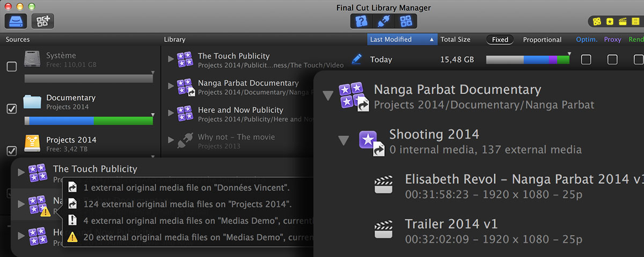Click the blue drive Sources toolbar icon
Viewport: 644px width, 257px height.
pos(16,22)
